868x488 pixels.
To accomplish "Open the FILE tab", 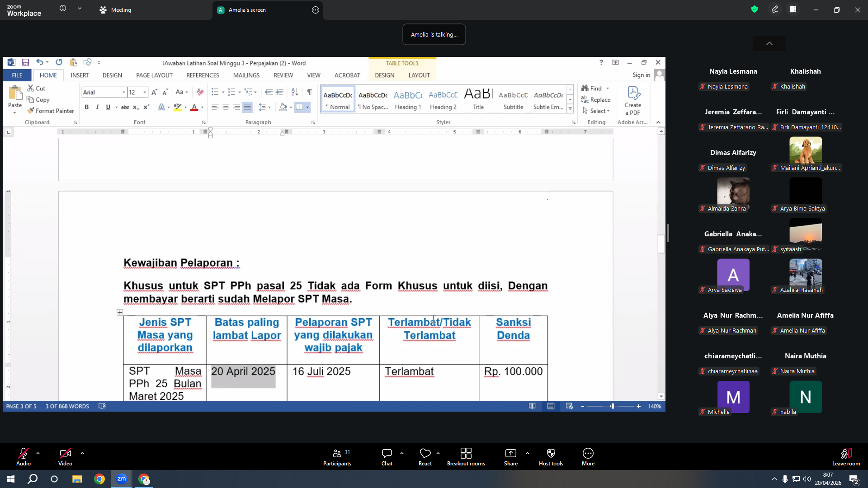I will 17,75.
